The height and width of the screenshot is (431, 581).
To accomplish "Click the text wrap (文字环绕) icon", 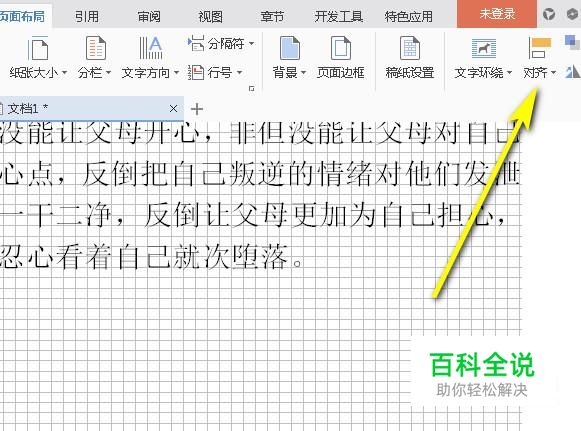I will click(484, 48).
